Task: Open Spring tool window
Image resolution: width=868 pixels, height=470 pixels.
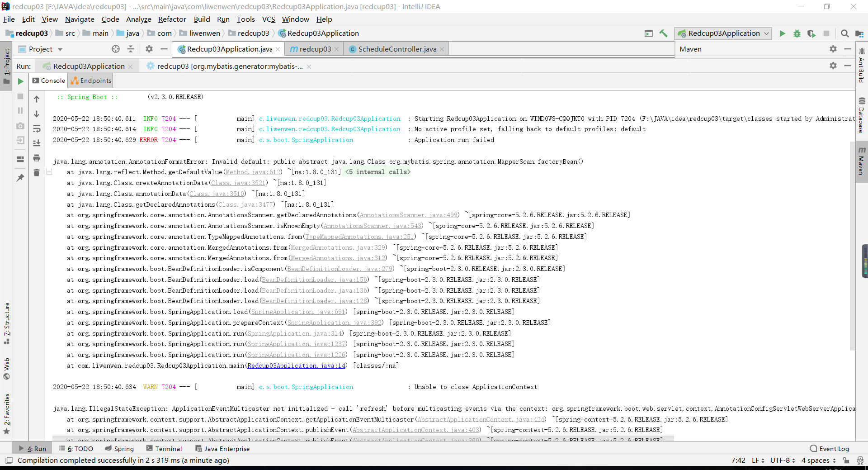Action: [119, 449]
